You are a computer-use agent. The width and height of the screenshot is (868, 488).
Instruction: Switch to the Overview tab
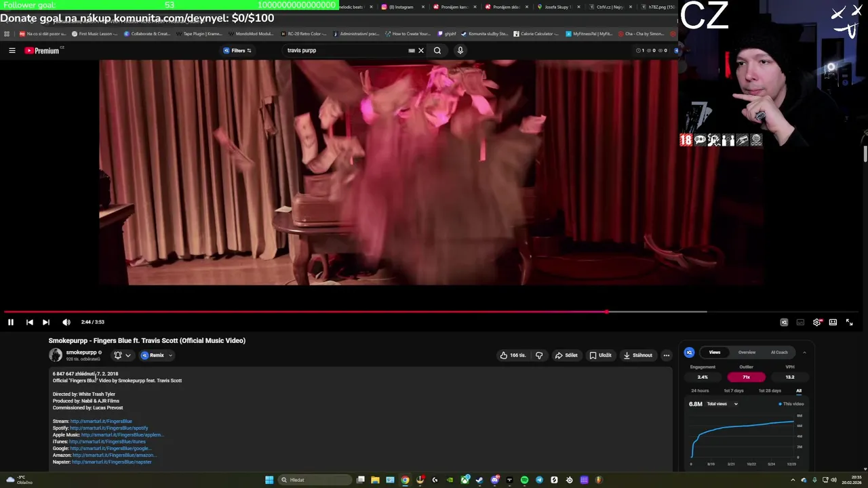click(x=747, y=352)
